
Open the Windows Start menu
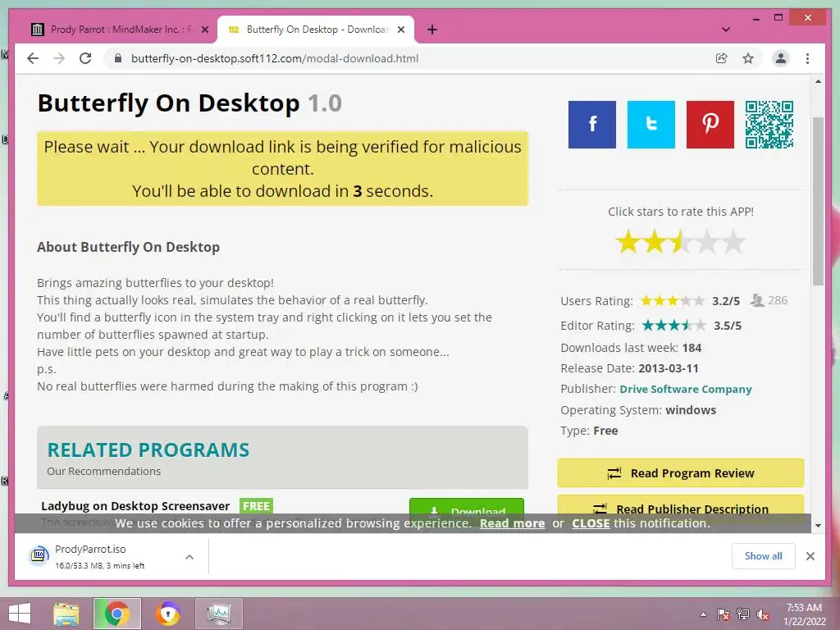[x=20, y=614]
